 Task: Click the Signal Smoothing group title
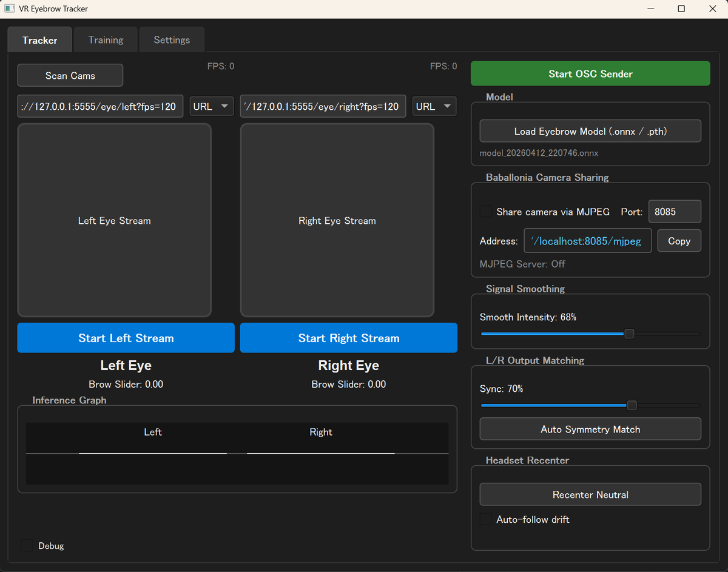pos(525,289)
